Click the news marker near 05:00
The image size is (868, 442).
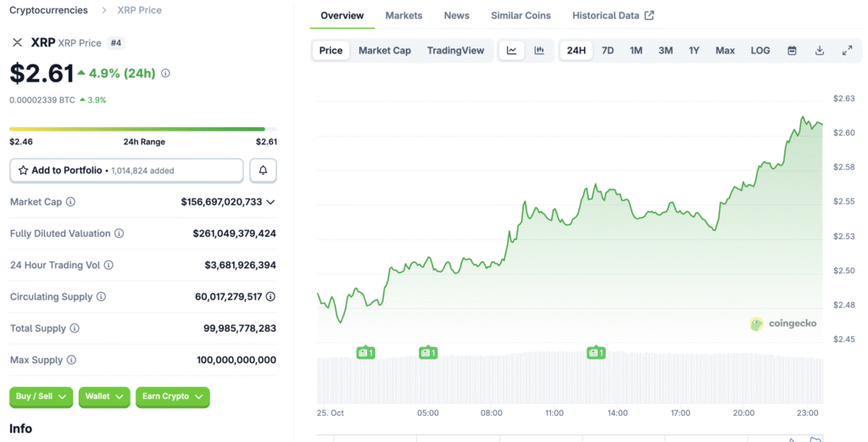coord(428,352)
